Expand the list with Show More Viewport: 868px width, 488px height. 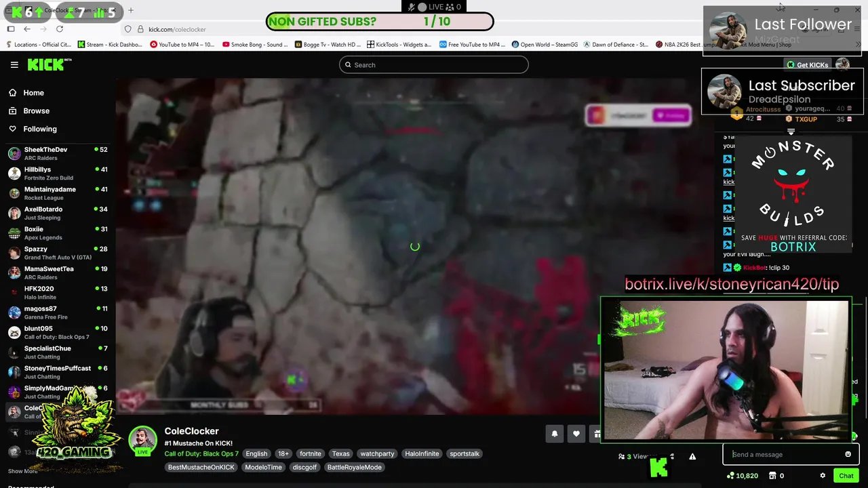coord(22,471)
